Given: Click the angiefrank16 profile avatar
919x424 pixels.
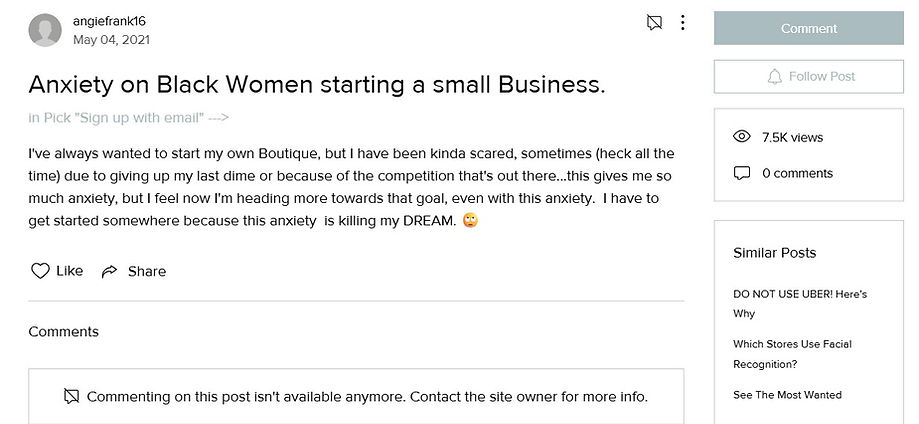Looking at the screenshot, I should point(45,30).
